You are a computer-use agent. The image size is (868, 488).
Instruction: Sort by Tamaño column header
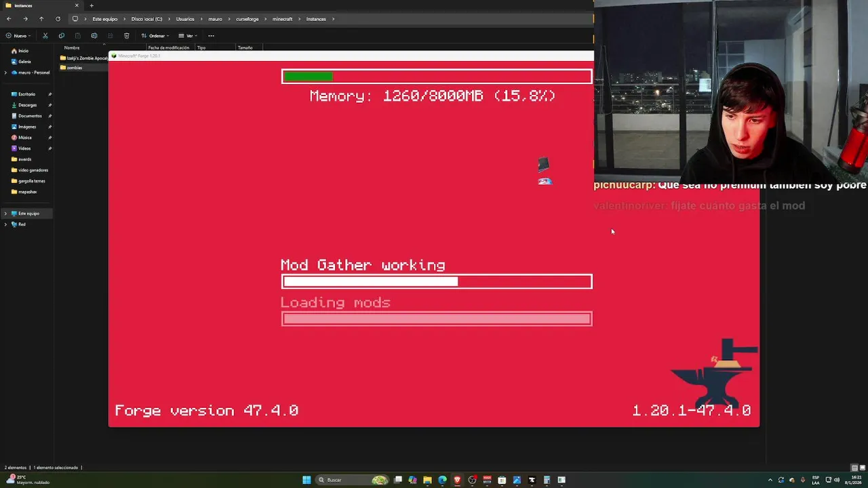point(245,47)
